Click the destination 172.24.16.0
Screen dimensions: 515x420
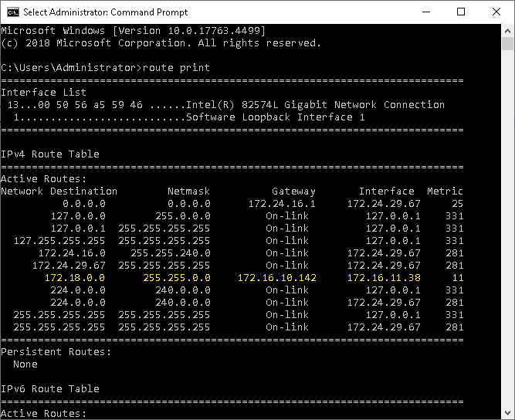click(x=72, y=253)
